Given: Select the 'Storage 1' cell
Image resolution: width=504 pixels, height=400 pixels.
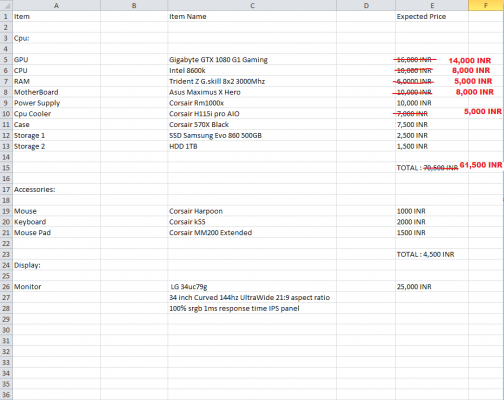Looking at the screenshot, I should [x=56, y=135].
